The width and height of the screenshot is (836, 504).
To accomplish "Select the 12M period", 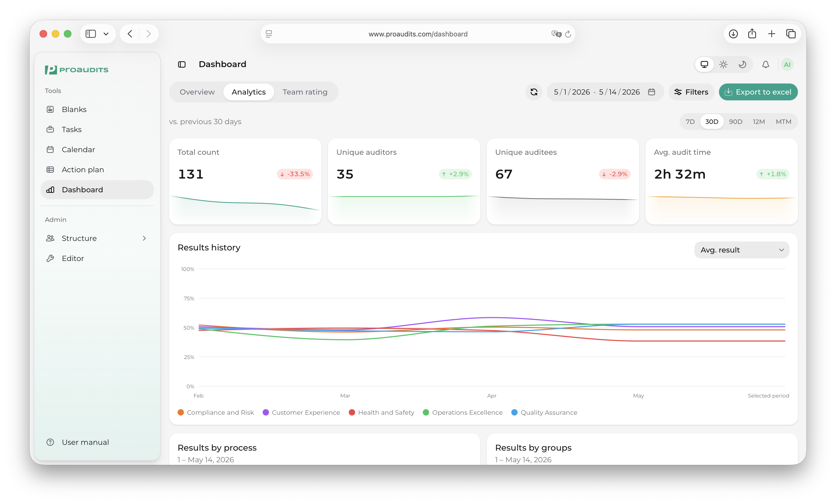I will point(759,122).
